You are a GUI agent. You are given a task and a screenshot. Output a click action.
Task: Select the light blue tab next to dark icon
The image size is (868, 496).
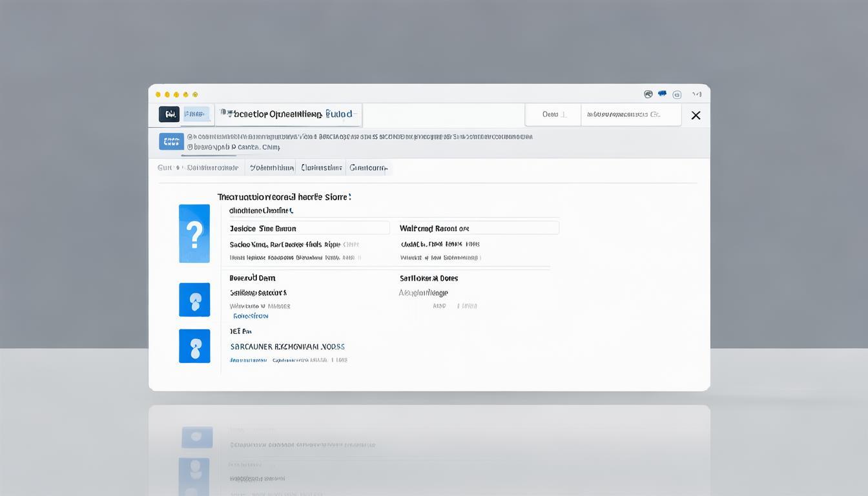click(196, 114)
